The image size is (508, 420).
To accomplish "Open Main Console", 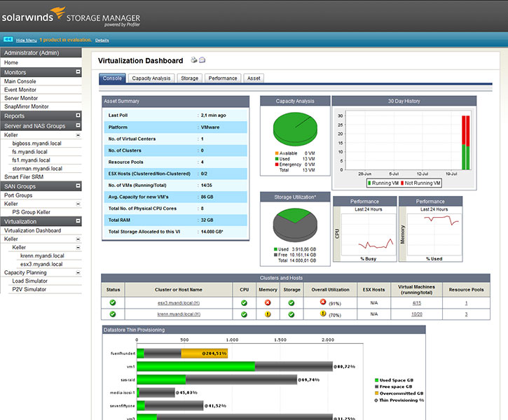I will [x=20, y=81].
